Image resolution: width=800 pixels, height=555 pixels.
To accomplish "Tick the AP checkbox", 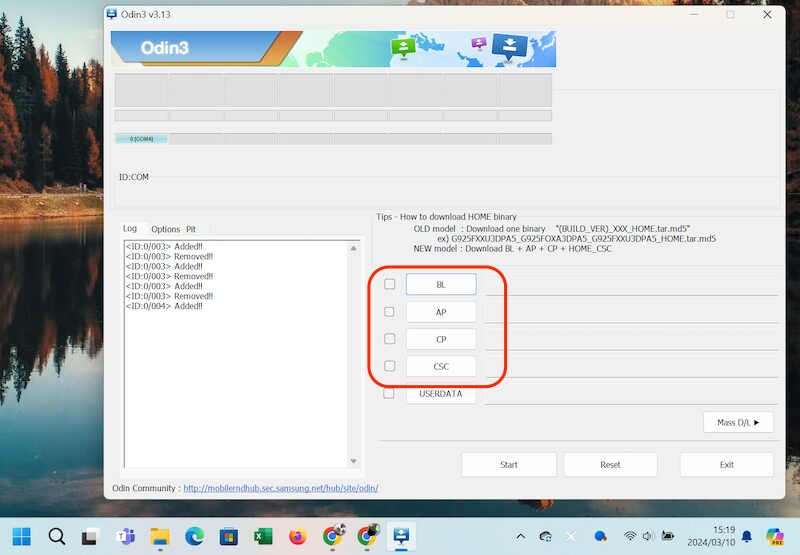I will (390, 312).
